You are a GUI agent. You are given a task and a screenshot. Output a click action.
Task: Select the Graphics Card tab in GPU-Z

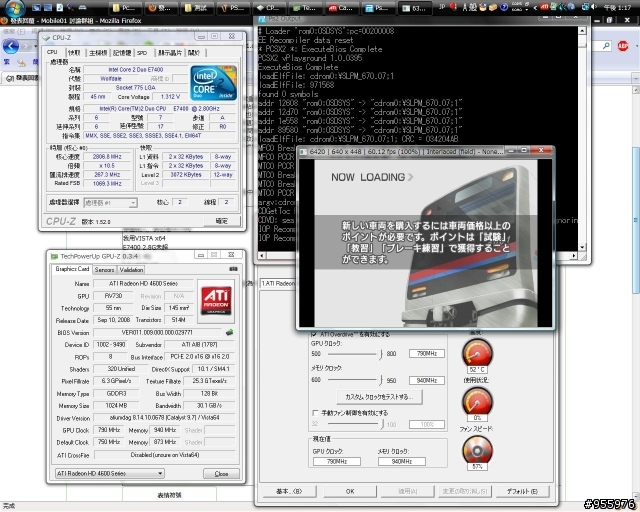(x=72, y=269)
